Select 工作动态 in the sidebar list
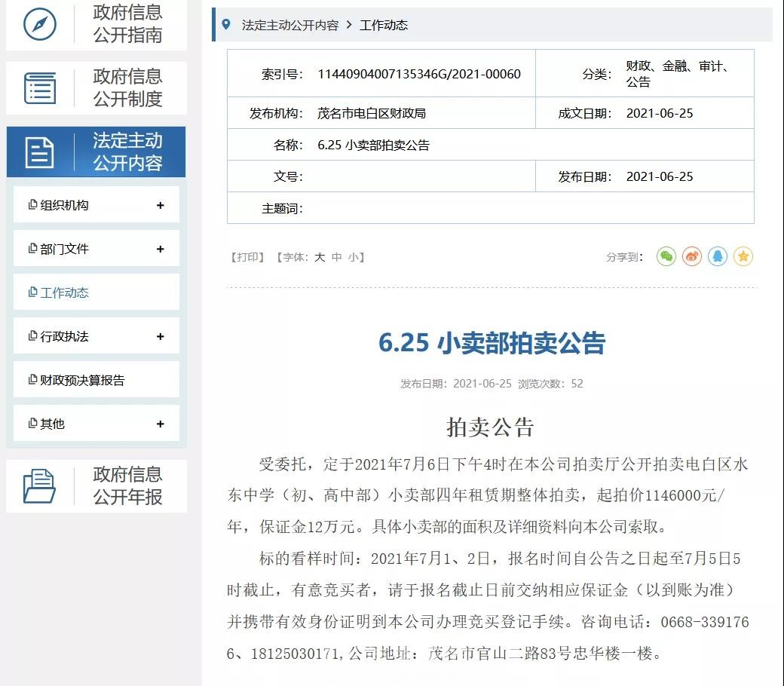Viewport: 784px width, 686px height. coord(96,292)
